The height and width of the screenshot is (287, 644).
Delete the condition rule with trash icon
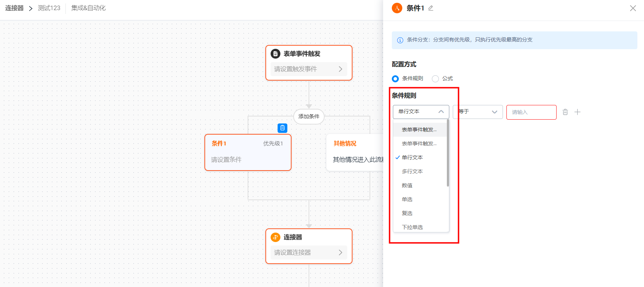565,112
